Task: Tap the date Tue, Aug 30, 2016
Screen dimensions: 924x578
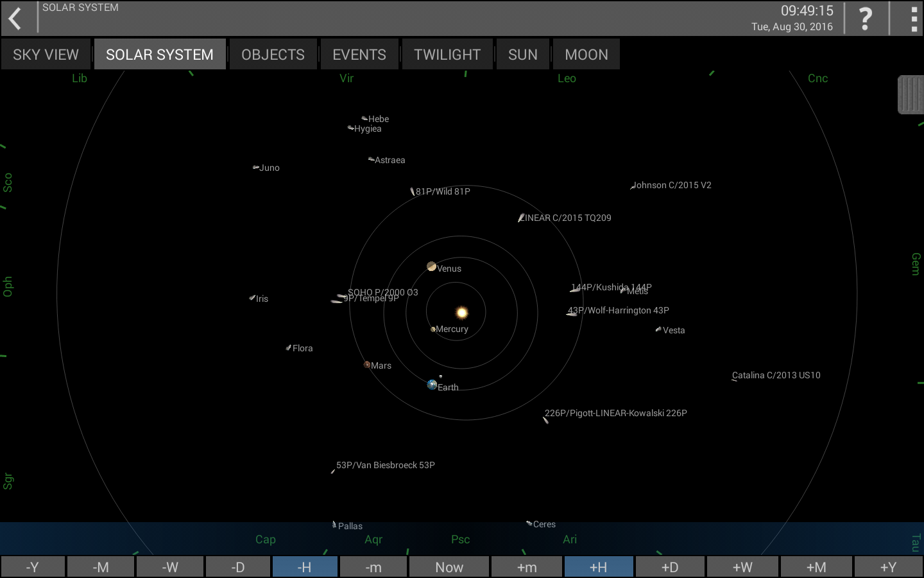Action: 792,27
